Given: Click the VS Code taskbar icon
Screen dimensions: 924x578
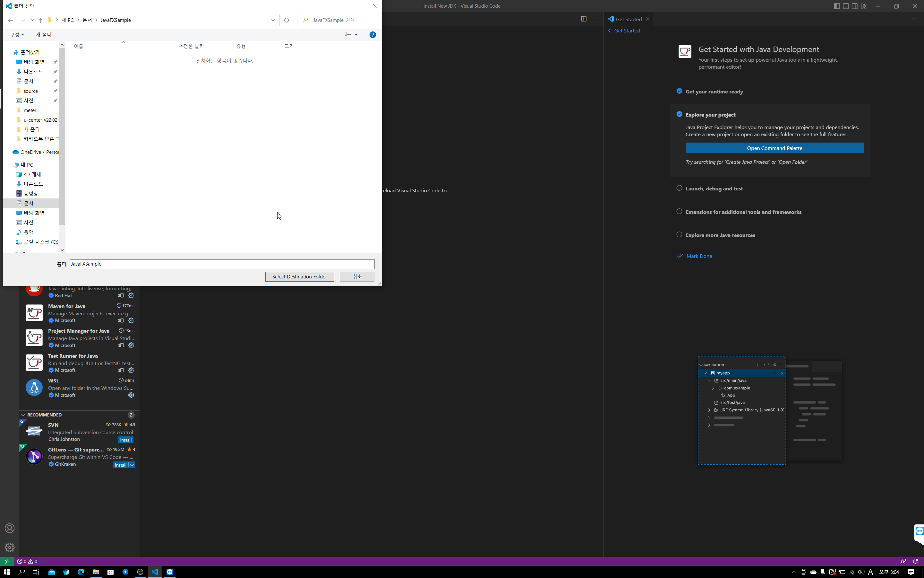Looking at the screenshot, I should (x=155, y=572).
